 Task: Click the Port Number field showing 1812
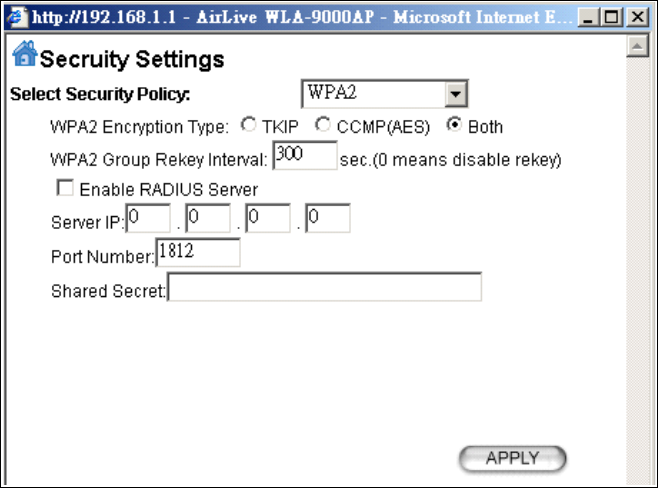198,252
